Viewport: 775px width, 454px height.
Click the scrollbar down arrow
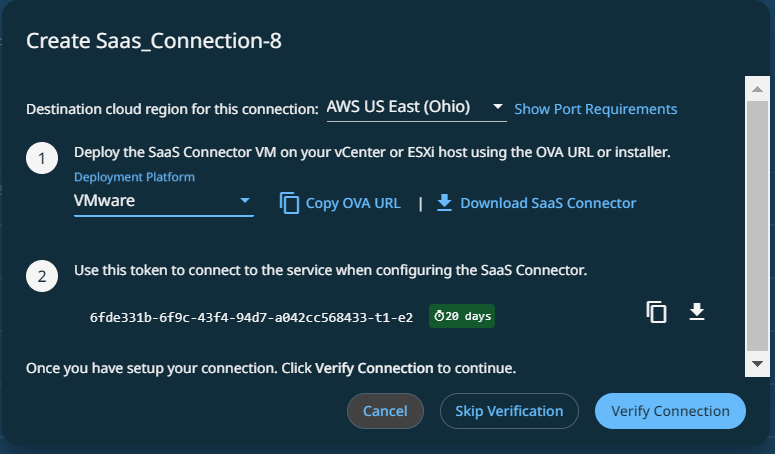pyautogui.click(x=756, y=364)
